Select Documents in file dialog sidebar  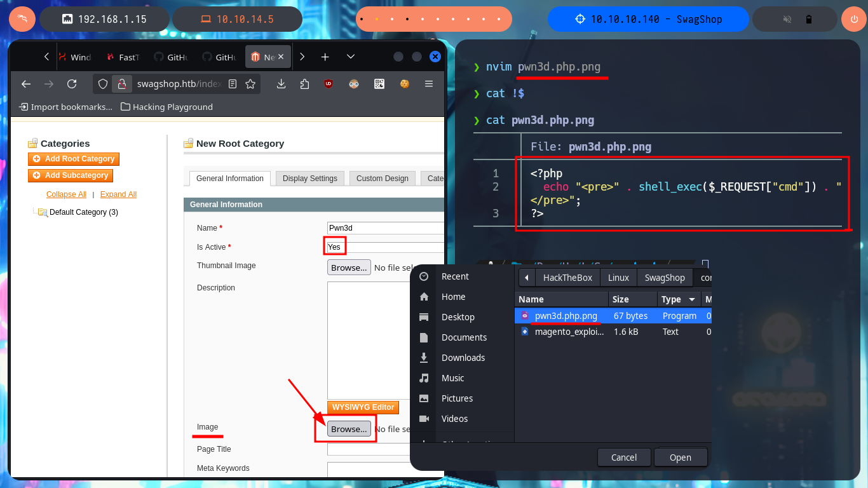pos(461,337)
